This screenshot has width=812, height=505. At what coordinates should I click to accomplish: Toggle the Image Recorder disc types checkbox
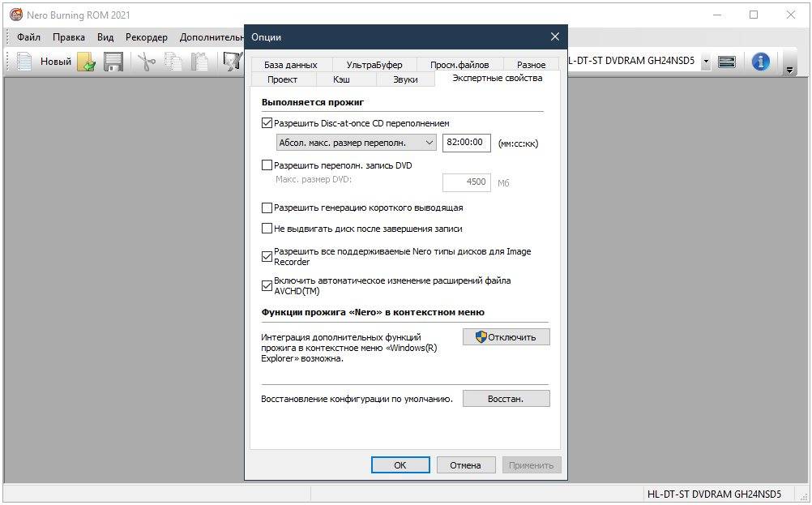(267, 256)
